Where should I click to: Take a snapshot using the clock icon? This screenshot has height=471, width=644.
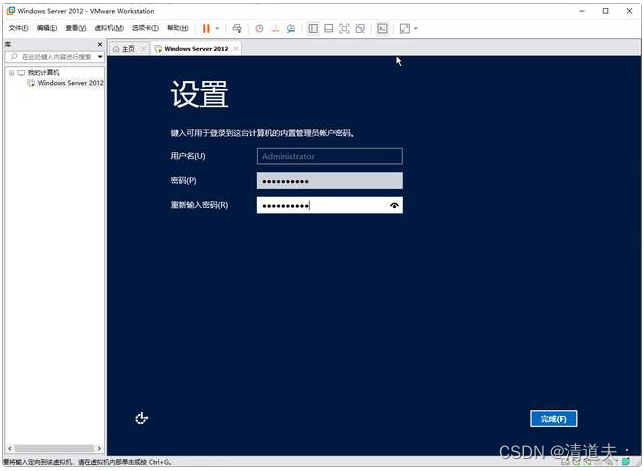click(259, 28)
